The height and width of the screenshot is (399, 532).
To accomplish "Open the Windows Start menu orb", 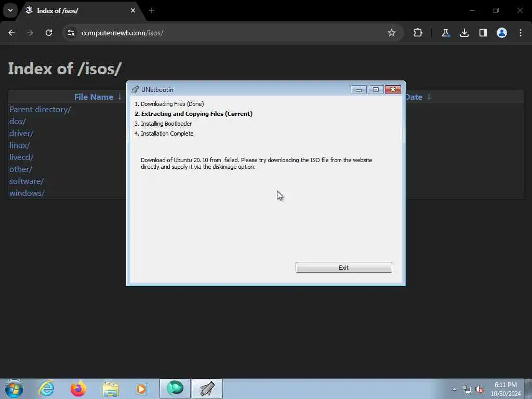I will pos(14,389).
